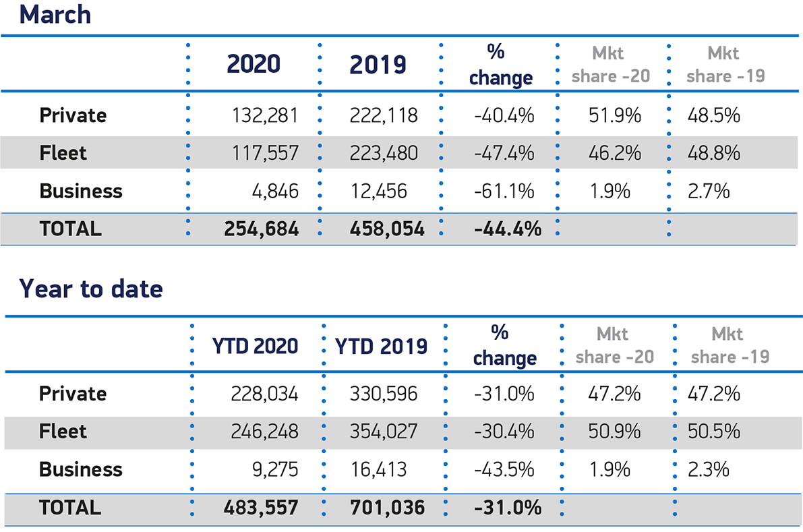Click March table 'Mkt share -19' header
803x532 pixels.
click(725, 65)
